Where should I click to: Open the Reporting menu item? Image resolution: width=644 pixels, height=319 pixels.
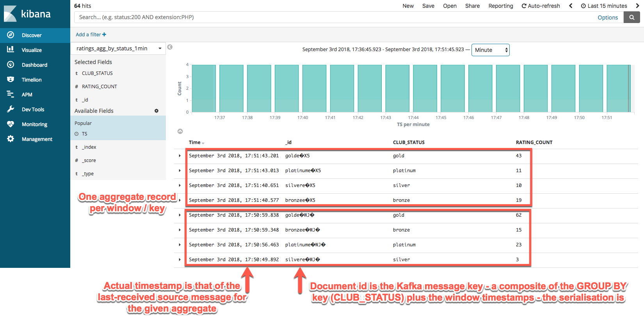point(500,6)
